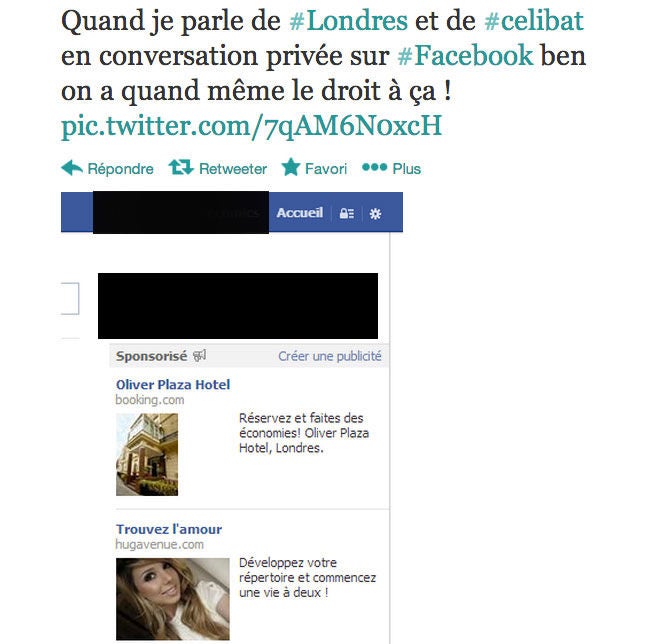Go to Accueil in Facebook bar
662x644 pixels.
pos(300,212)
